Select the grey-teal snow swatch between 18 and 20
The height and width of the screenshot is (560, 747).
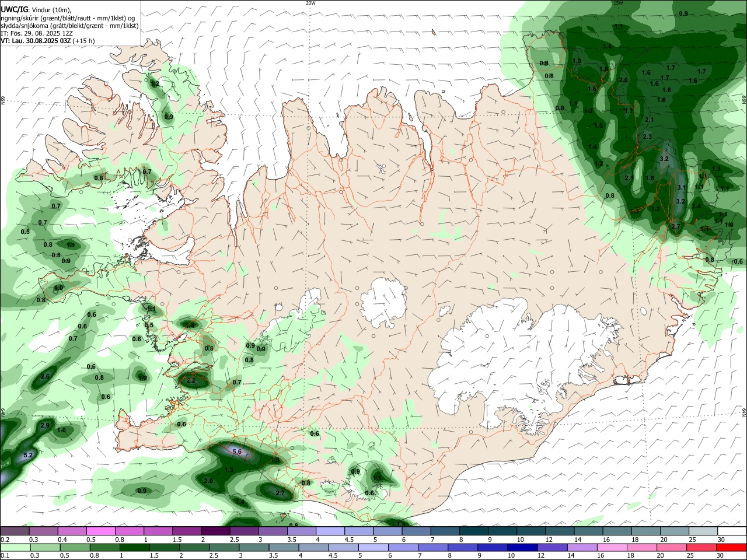646,531
